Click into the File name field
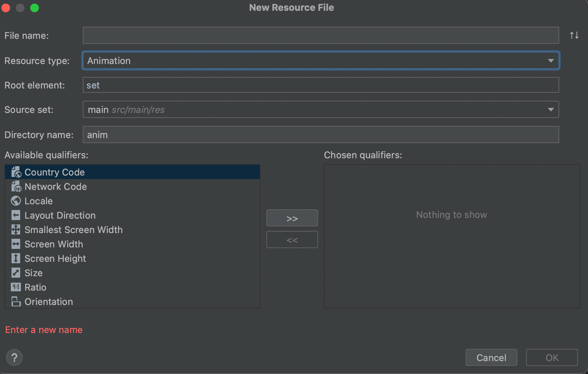Viewport: 588px width, 374px height. (x=320, y=35)
